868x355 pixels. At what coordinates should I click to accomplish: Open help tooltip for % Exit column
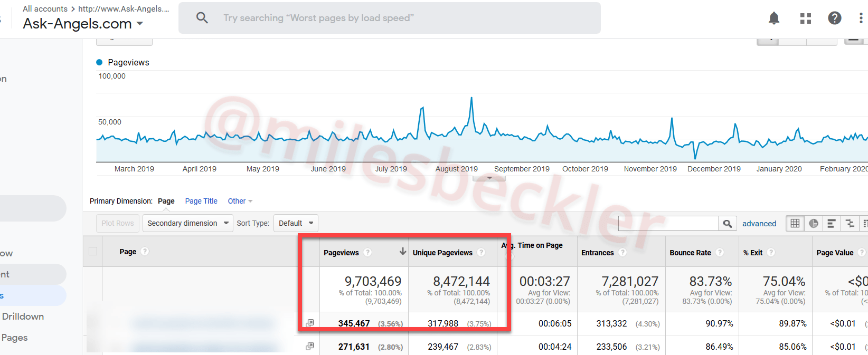771,253
